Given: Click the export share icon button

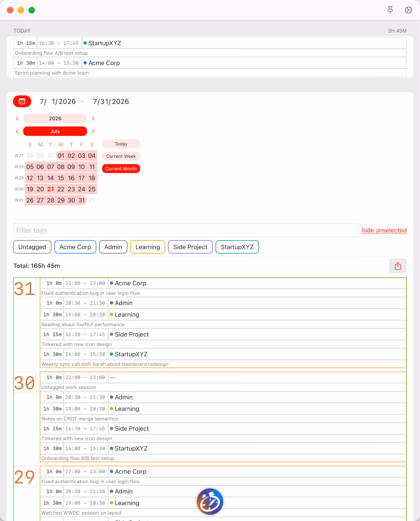Looking at the screenshot, I should [398, 266].
